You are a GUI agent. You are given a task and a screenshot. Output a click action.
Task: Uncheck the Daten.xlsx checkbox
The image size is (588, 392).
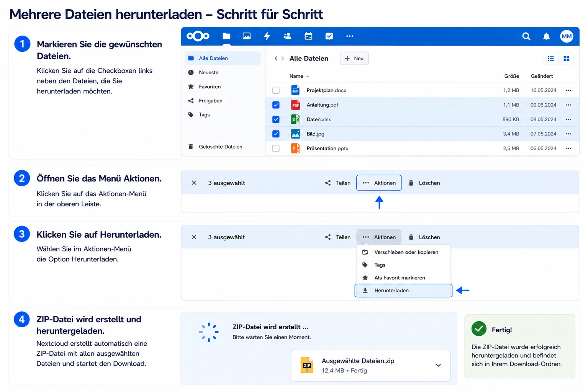276,119
